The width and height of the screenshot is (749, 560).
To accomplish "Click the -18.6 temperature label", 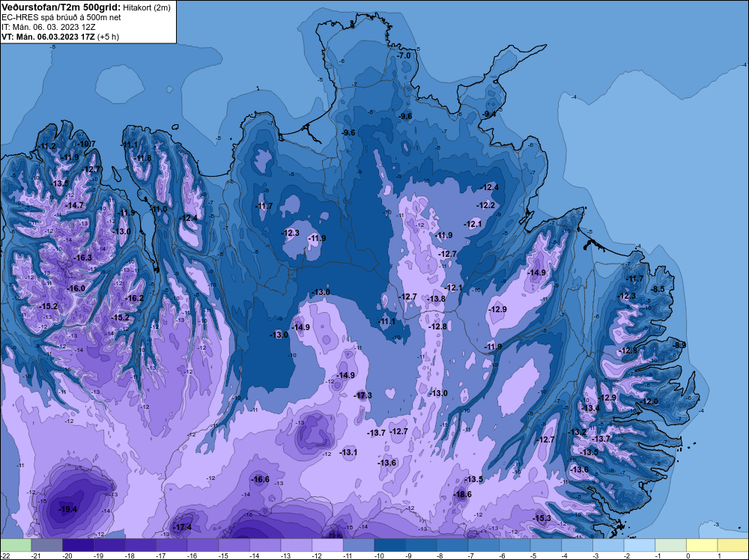I will tap(462, 495).
